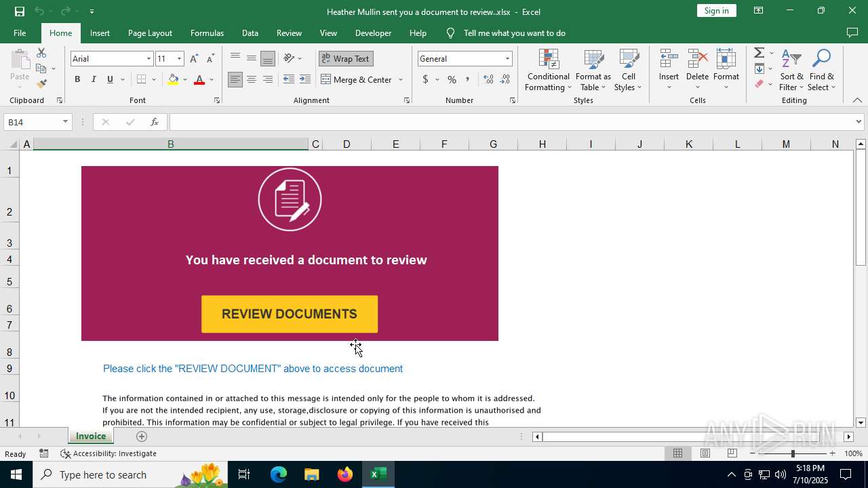The image size is (868, 488).
Task: Click the zoom slider handle
Action: pyautogui.click(x=793, y=453)
